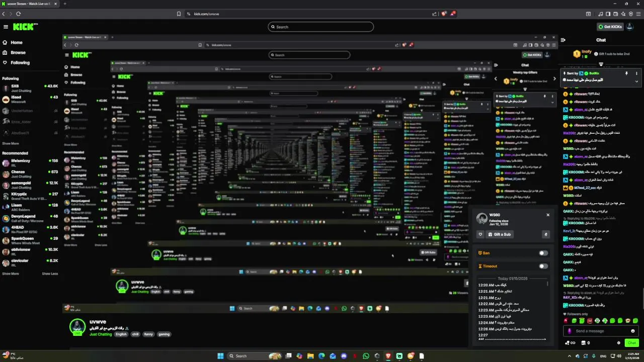Click the channel points infinity icon
Screen dimensions: 644x362
pyautogui.click(x=570, y=343)
